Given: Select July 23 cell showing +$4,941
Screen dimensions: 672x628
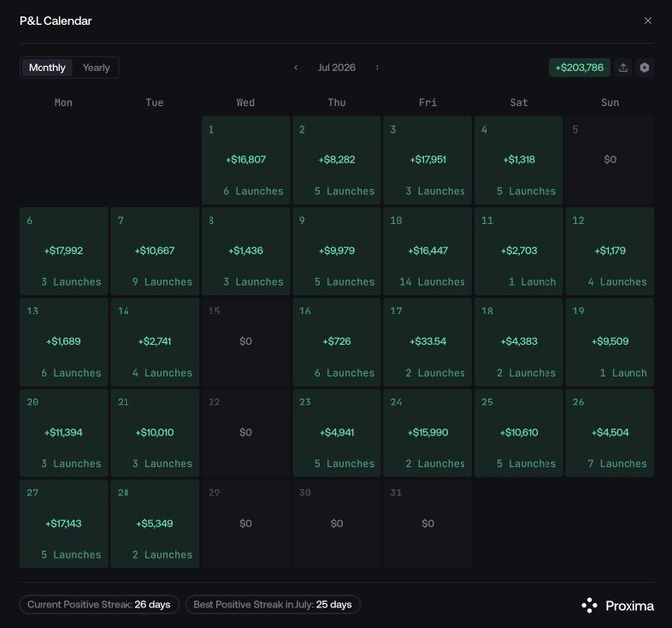Looking at the screenshot, I should [x=337, y=433].
